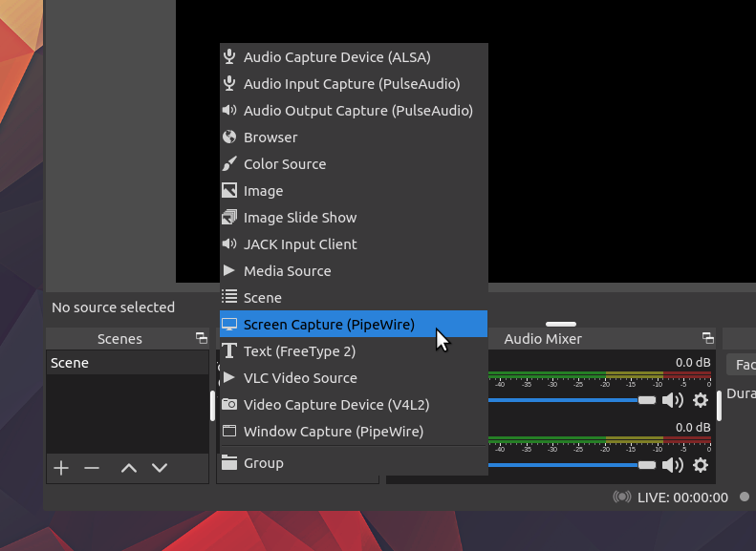Viewport: 756px width, 551px height.
Task: Move the scene down in the list
Action: [x=160, y=468]
